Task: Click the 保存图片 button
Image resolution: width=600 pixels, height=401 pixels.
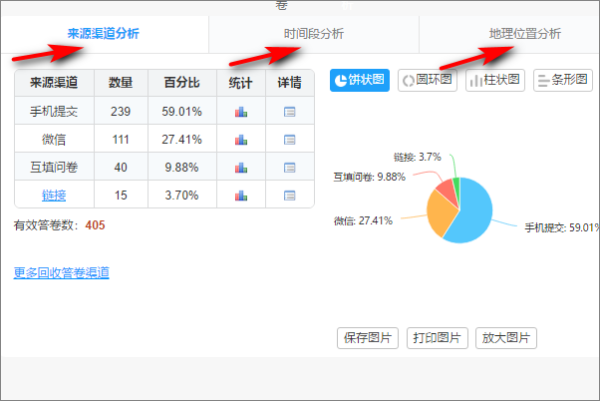Action: pyautogui.click(x=368, y=338)
